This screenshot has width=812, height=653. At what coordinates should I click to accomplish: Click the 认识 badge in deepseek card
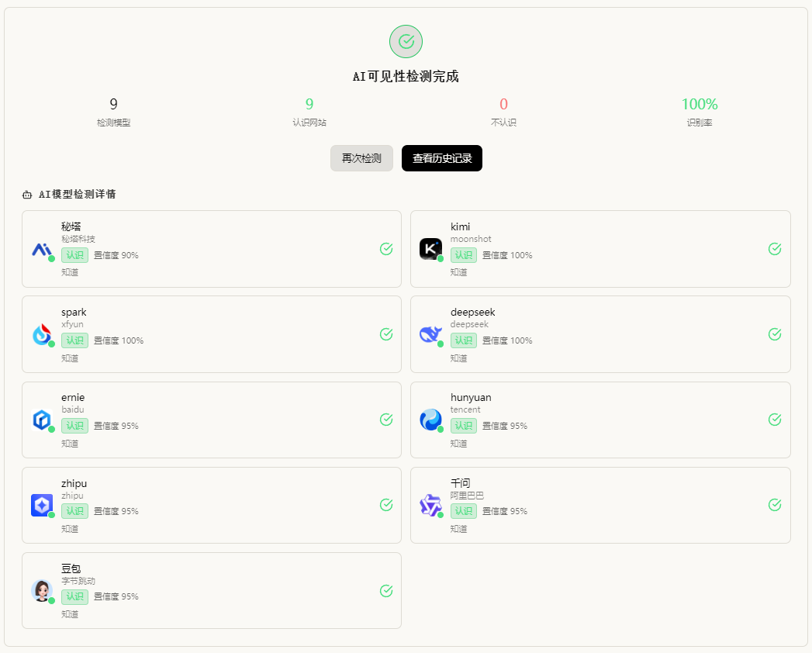point(464,340)
